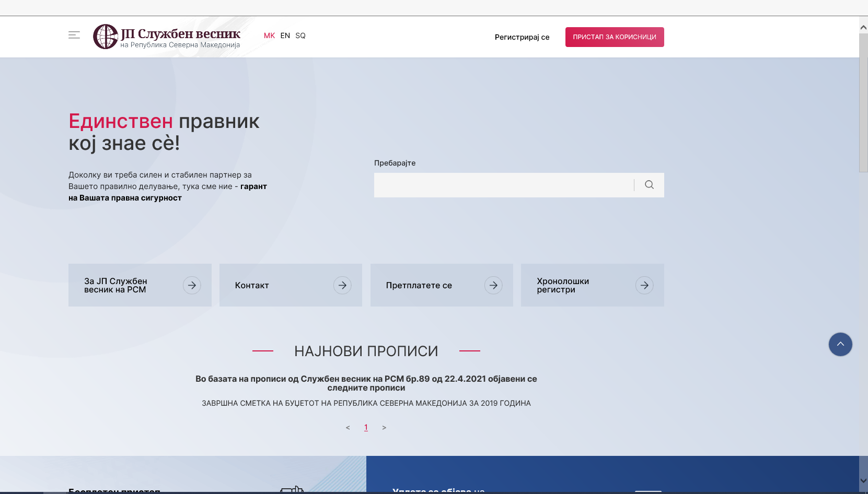This screenshot has height=494, width=868.
Task: Click the arrow icon beside Претплатете се
Action: (x=493, y=286)
